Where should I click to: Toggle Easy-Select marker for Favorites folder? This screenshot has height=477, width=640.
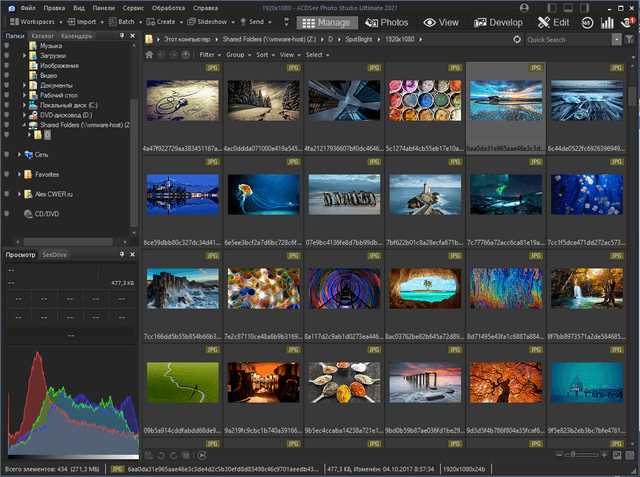pos(7,173)
